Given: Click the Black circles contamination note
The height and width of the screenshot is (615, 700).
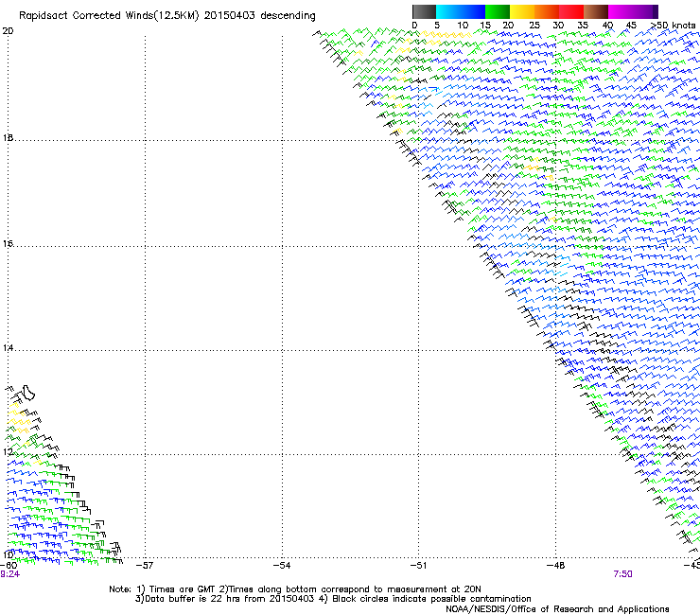Looking at the screenshot, I should (x=426, y=599).
